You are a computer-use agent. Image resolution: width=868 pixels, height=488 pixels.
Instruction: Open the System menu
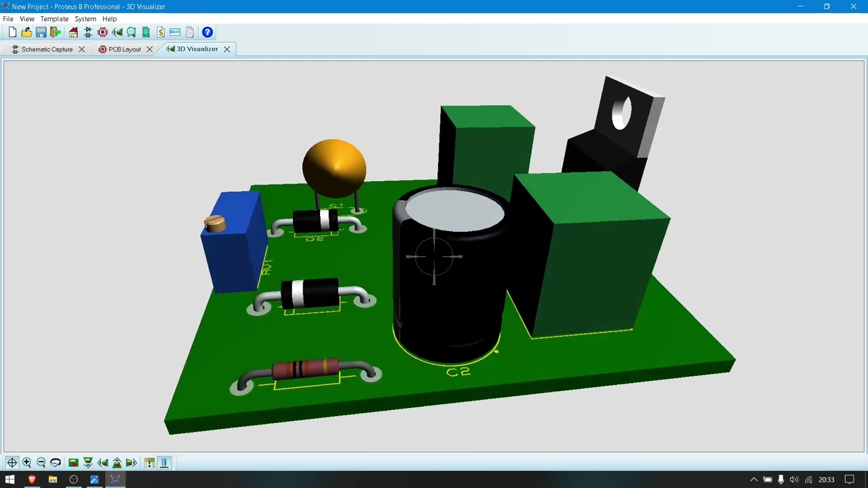pos(85,19)
